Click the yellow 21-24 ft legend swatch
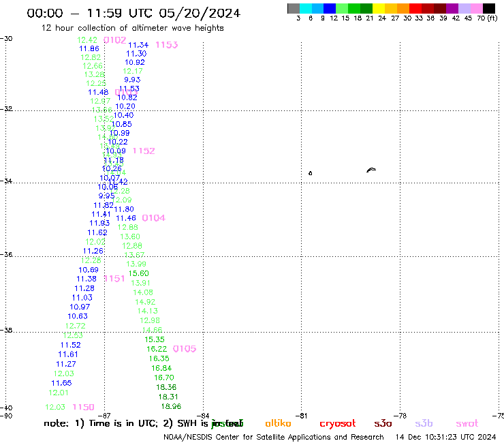The height and width of the screenshot is (443, 504). [378, 8]
